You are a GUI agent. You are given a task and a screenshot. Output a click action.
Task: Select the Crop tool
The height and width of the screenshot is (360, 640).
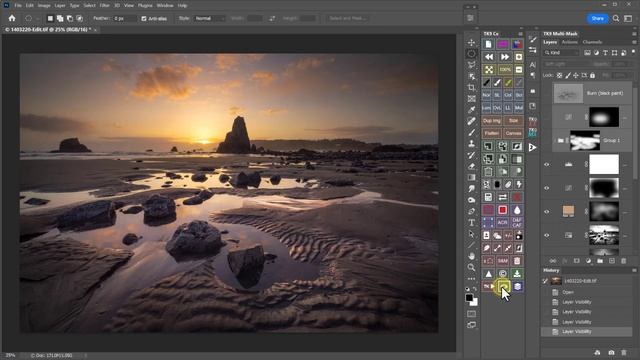pyautogui.click(x=471, y=88)
